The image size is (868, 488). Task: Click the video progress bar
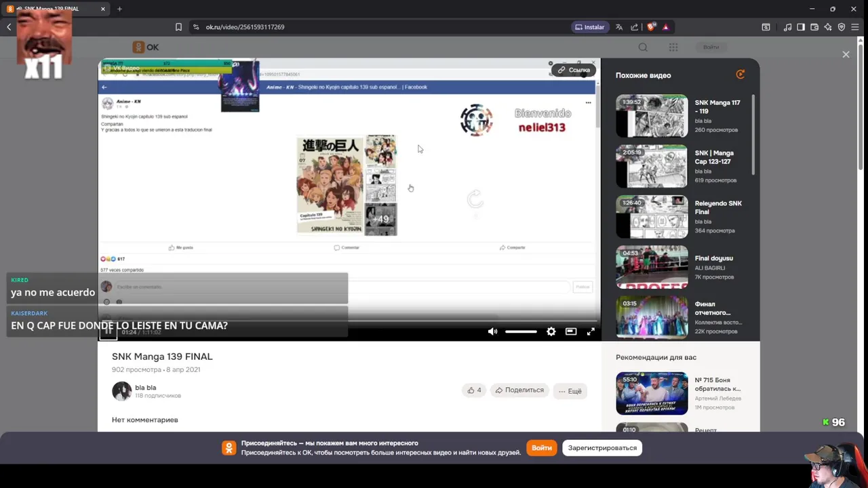(x=349, y=321)
